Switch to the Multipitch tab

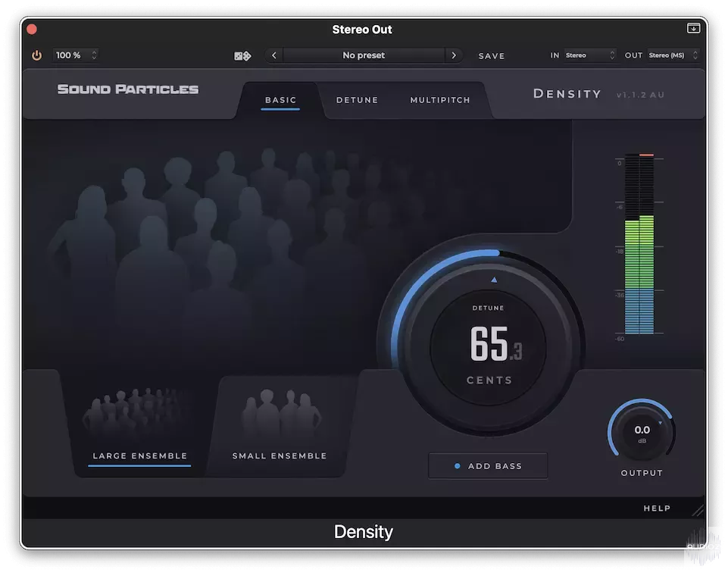coord(440,100)
